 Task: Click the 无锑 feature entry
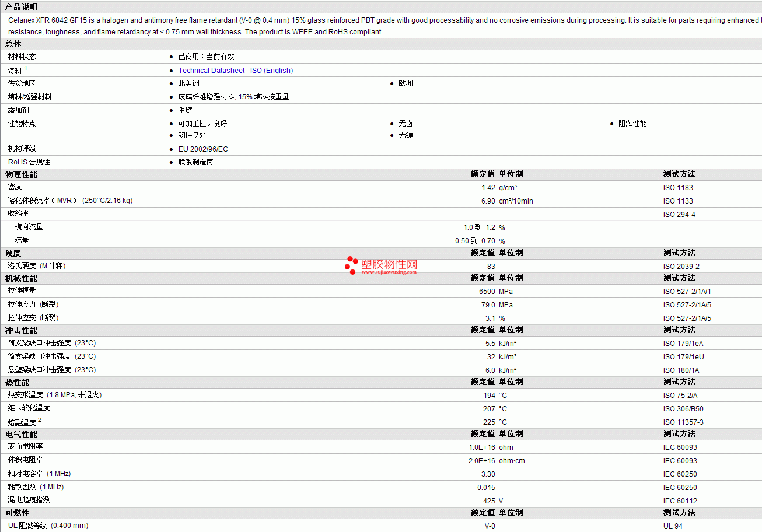coord(406,135)
